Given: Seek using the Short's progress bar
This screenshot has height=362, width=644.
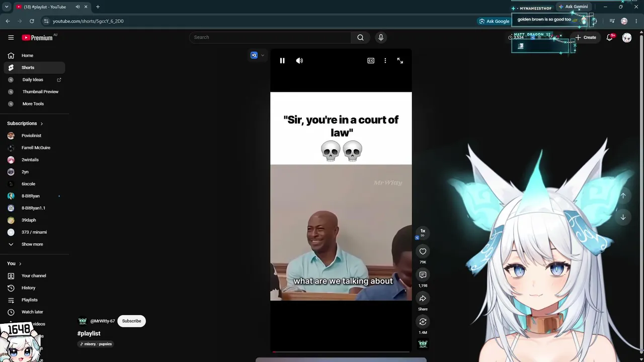Looking at the screenshot, I should pos(341,352).
